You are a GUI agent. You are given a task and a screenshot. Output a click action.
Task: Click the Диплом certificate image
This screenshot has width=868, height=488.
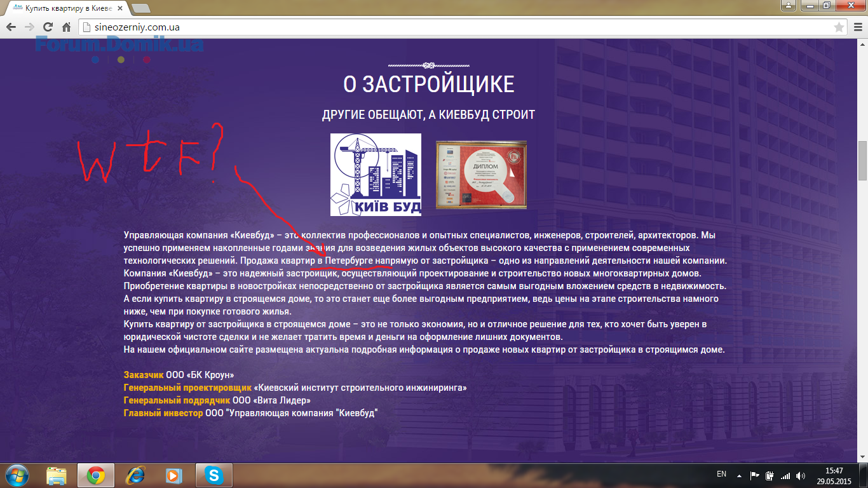[481, 175]
